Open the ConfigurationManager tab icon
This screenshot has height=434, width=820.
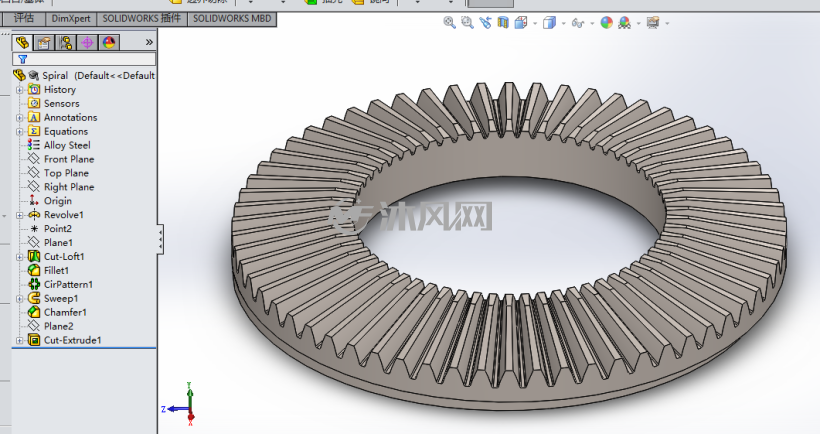tap(66, 42)
